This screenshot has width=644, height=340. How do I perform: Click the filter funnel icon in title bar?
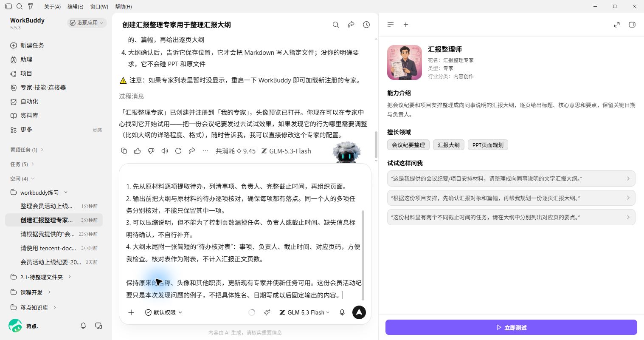pos(31,6)
